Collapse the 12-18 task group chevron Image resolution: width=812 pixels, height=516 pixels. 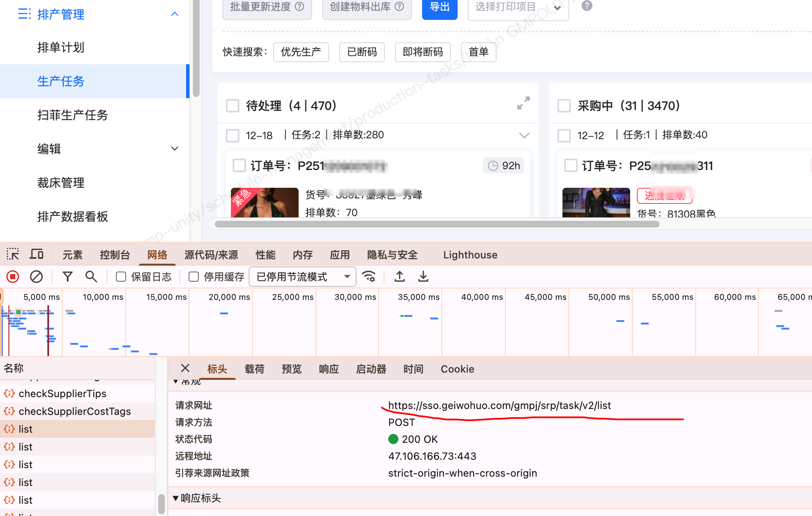click(x=524, y=135)
